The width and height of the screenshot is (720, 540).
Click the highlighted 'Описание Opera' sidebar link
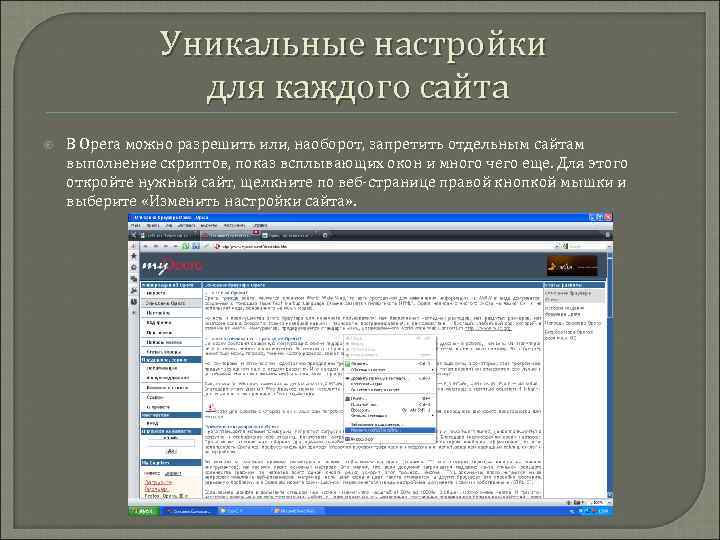(171, 303)
